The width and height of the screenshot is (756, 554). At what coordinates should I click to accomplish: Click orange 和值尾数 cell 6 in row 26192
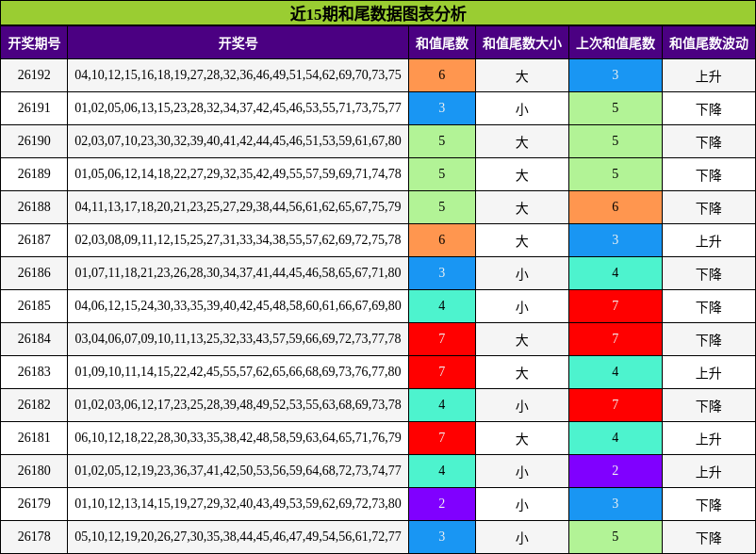tap(442, 75)
